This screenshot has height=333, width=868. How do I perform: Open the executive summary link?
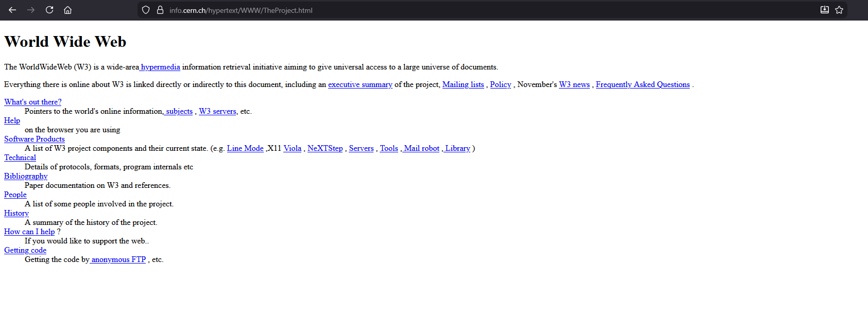point(360,84)
